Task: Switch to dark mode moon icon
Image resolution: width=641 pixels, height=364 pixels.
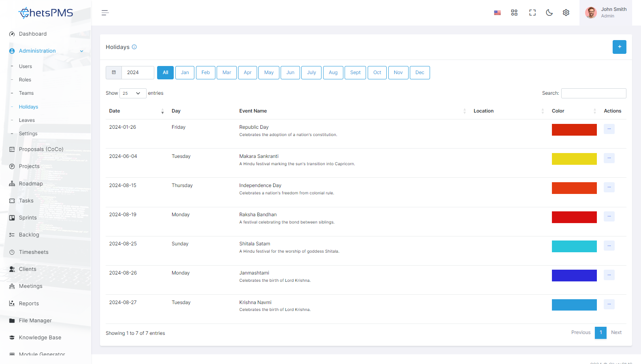Action: click(549, 13)
